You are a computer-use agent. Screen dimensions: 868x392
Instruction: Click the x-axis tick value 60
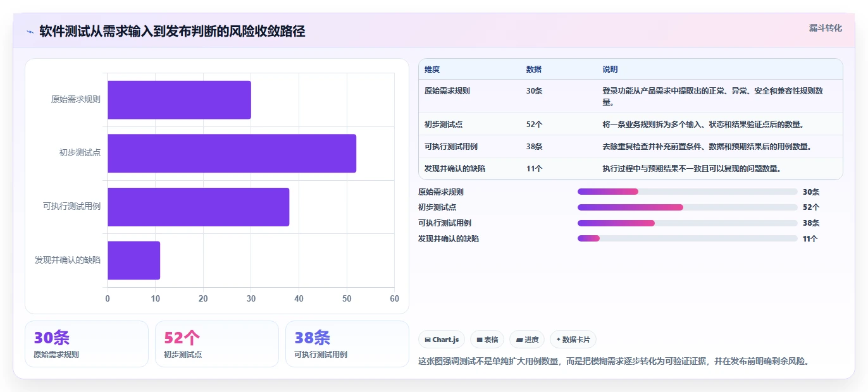pos(394,298)
